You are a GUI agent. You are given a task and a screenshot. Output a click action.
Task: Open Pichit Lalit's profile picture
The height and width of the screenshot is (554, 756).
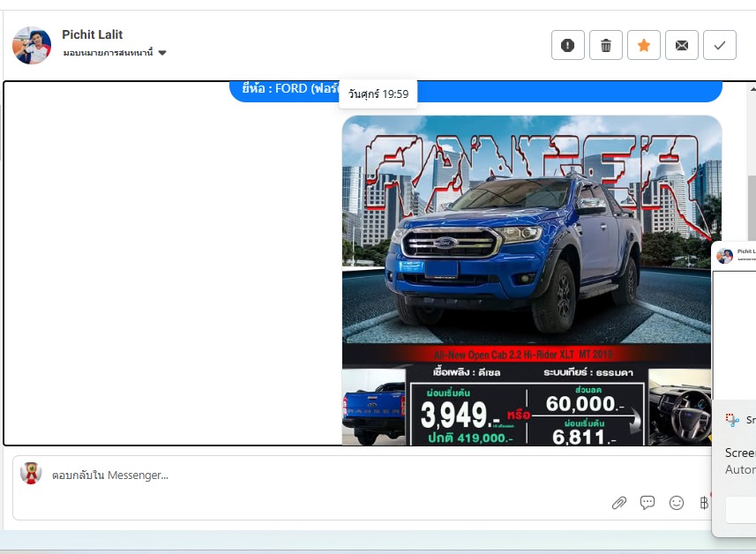point(32,45)
